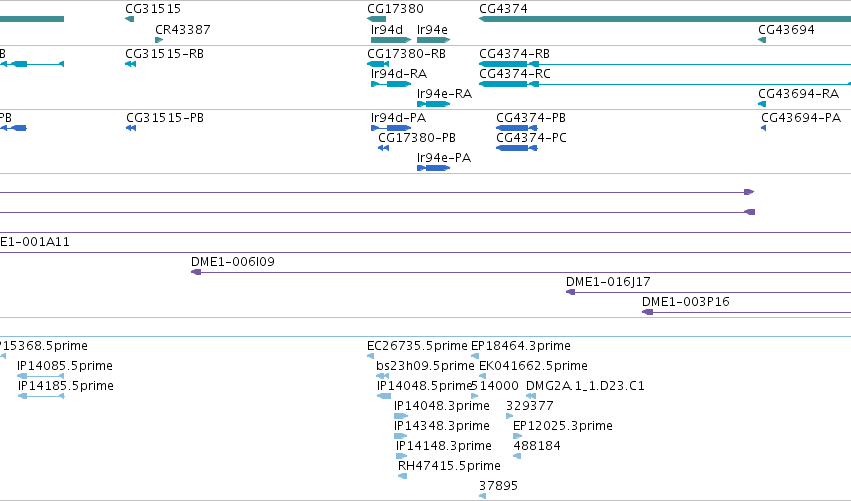Screen dimensions: 851x501
Task: Click the DME1-006I09 clone label
Action: (x=233, y=262)
